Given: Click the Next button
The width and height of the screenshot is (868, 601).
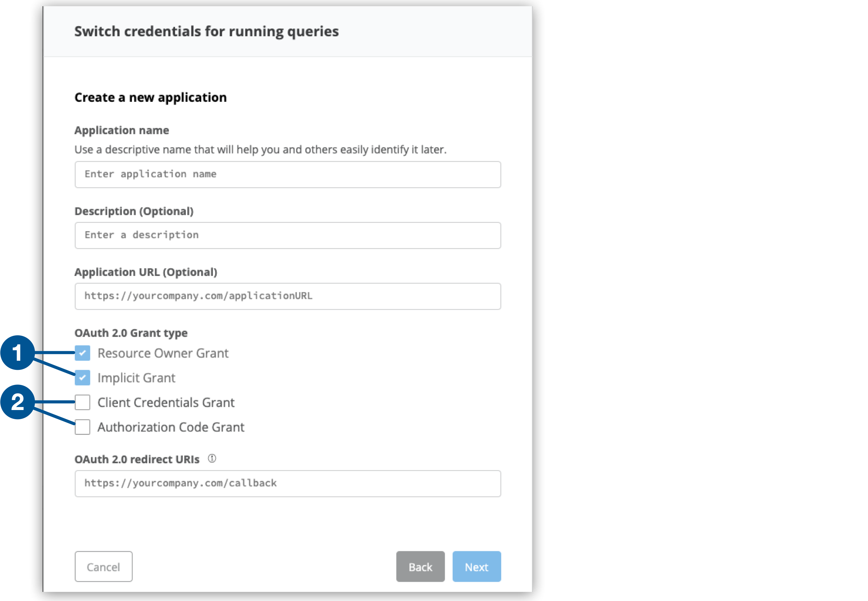Looking at the screenshot, I should click(x=476, y=566).
